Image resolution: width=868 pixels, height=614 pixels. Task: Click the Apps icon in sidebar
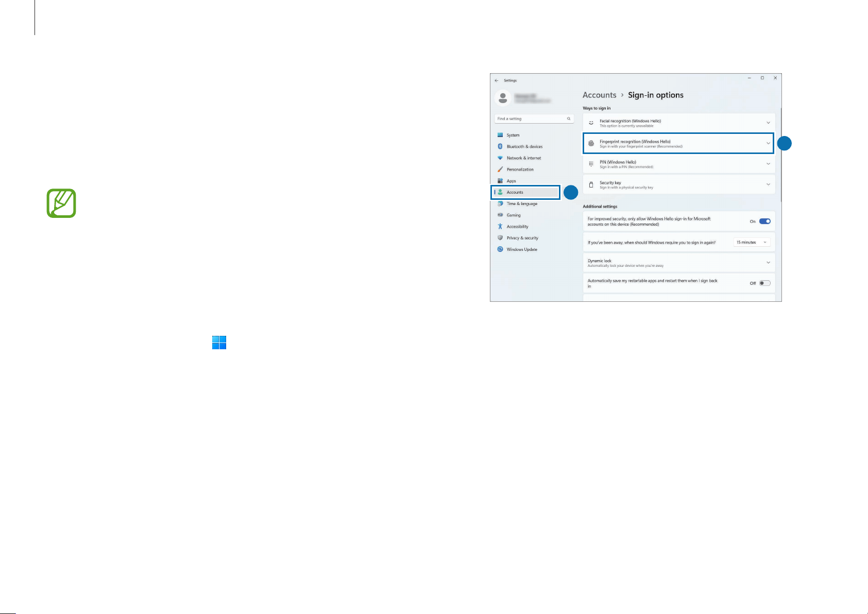point(500,181)
